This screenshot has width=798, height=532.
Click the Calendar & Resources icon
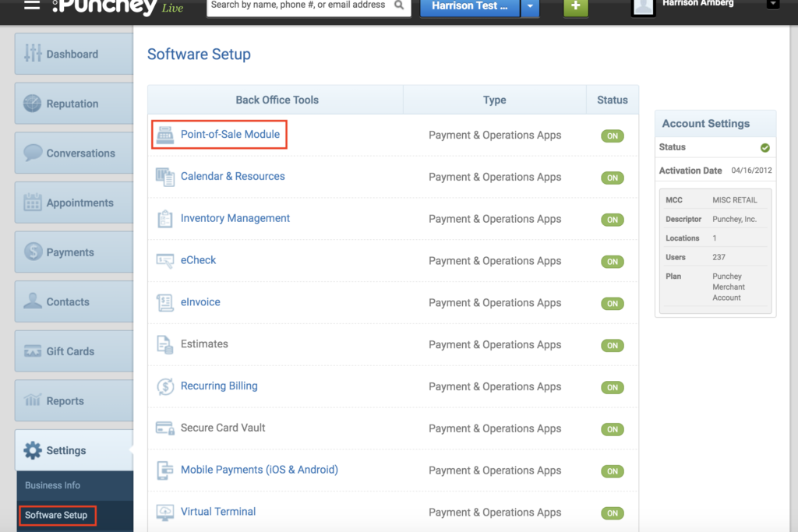(x=165, y=177)
